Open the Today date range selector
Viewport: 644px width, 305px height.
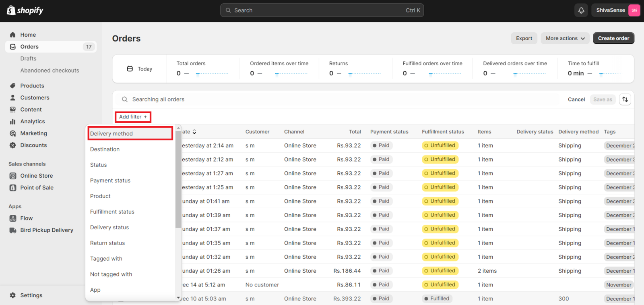pos(140,69)
